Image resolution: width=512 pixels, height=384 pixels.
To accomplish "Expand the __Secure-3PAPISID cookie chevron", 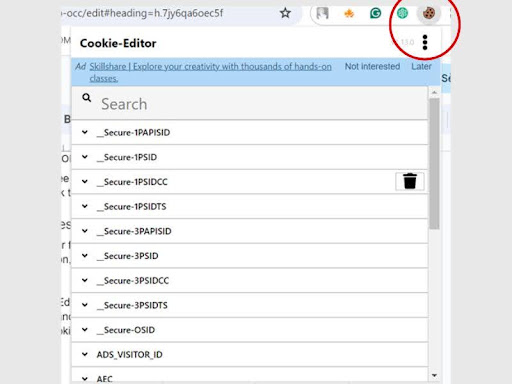I will click(x=85, y=231).
